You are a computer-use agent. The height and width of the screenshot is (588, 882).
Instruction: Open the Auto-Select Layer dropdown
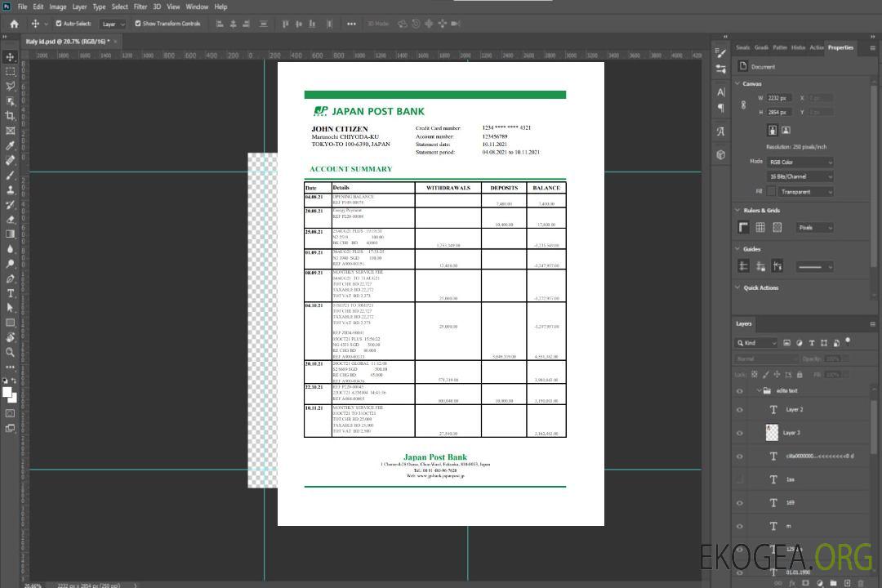(113, 24)
